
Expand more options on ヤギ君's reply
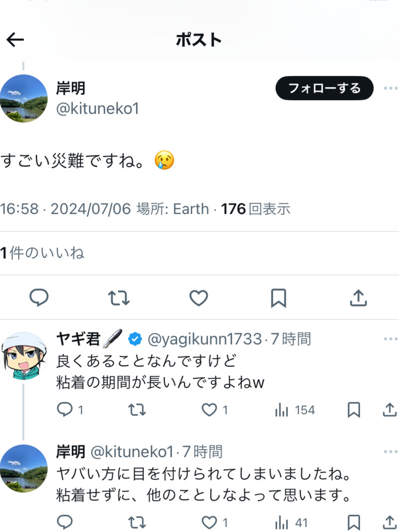[390, 339]
